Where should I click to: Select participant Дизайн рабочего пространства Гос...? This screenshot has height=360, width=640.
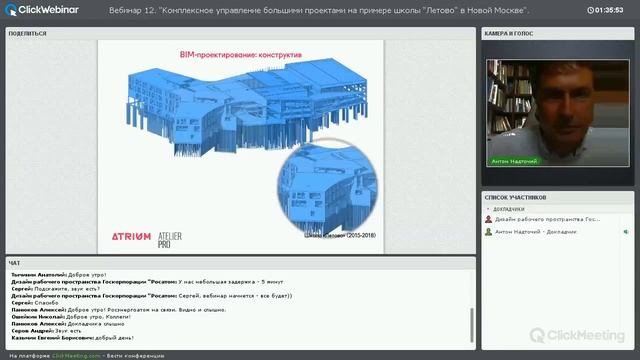coord(548,219)
